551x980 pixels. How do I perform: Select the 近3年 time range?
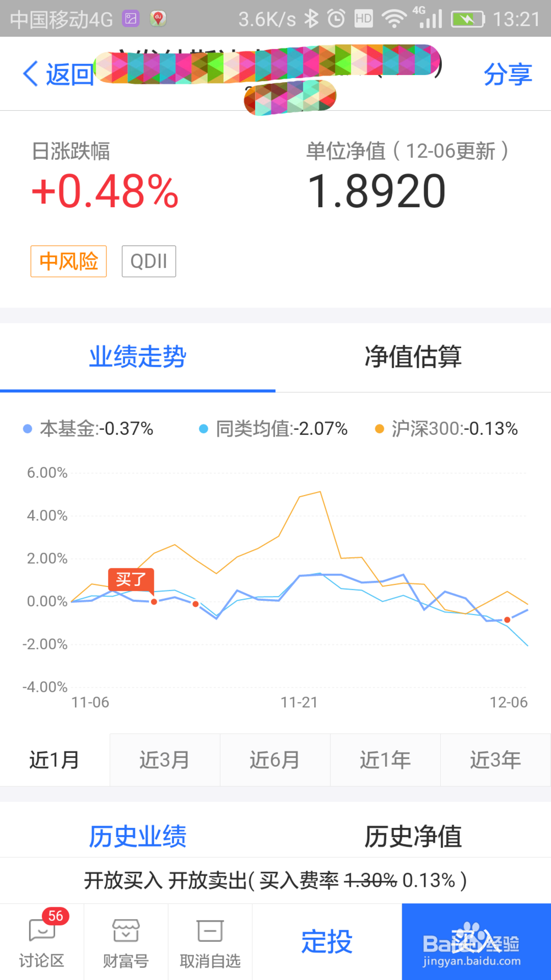coord(495,760)
